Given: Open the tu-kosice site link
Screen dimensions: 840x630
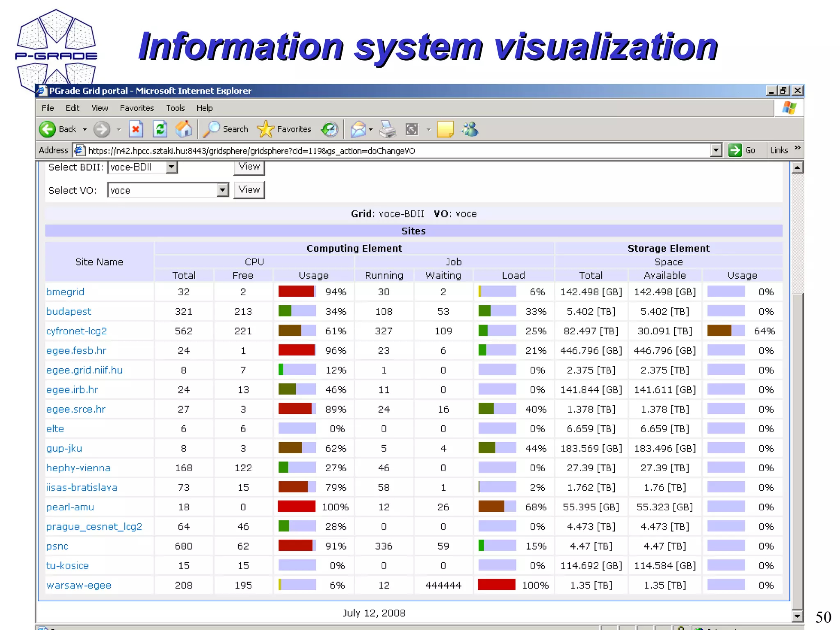Looking at the screenshot, I should [67, 566].
